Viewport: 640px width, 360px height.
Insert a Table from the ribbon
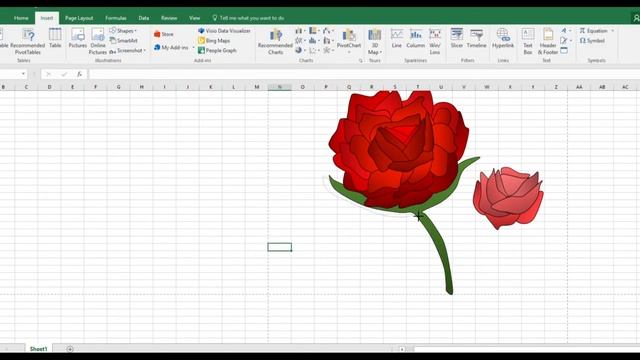pyautogui.click(x=55, y=38)
